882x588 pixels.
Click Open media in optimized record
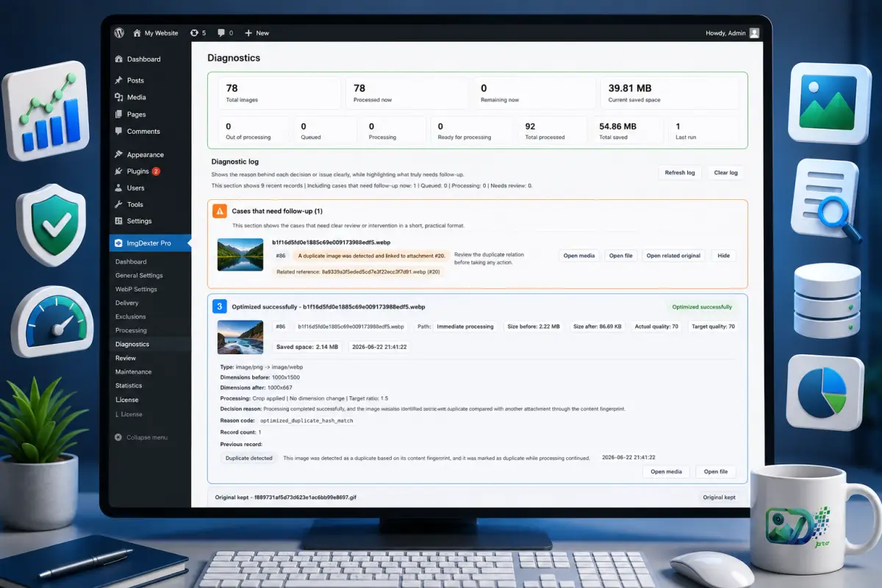point(667,472)
